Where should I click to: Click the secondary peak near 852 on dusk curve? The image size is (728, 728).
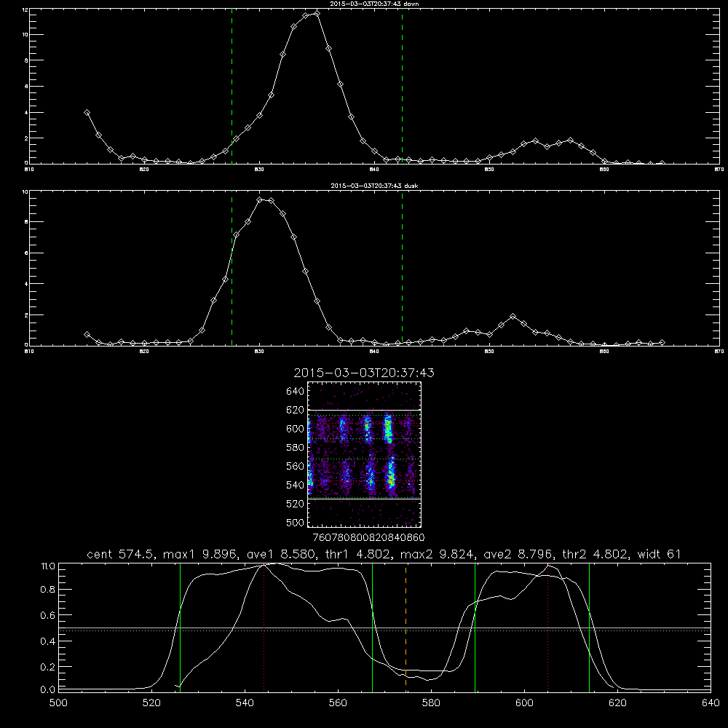click(x=513, y=316)
